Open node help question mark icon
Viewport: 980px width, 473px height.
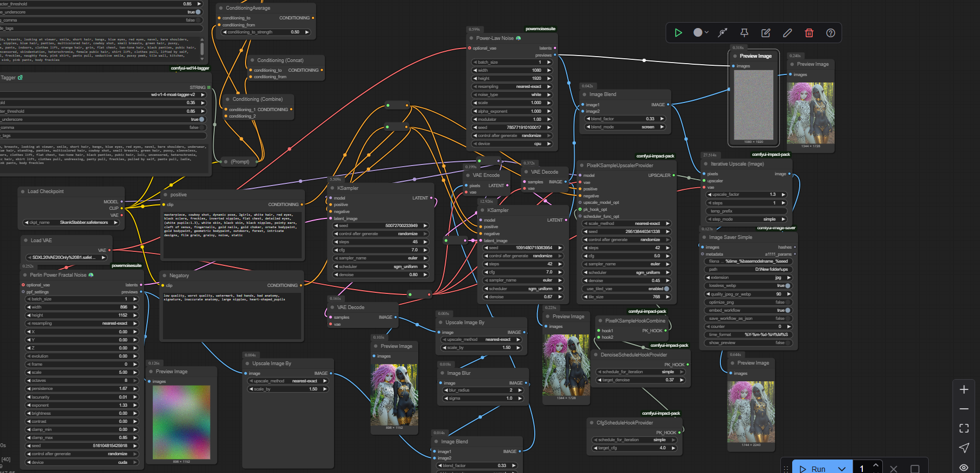[831, 33]
